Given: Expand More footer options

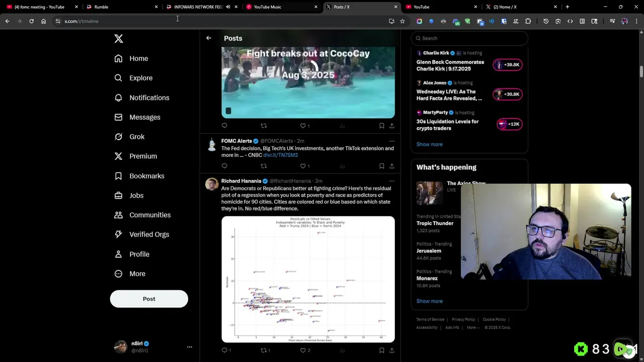Looking at the screenshot, I should coord(473,328).
